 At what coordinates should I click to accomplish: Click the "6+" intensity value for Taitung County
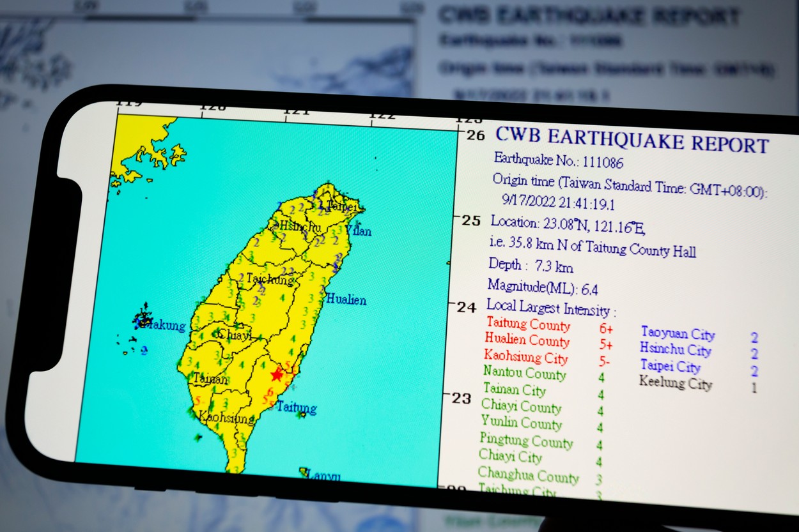point(605,330)
